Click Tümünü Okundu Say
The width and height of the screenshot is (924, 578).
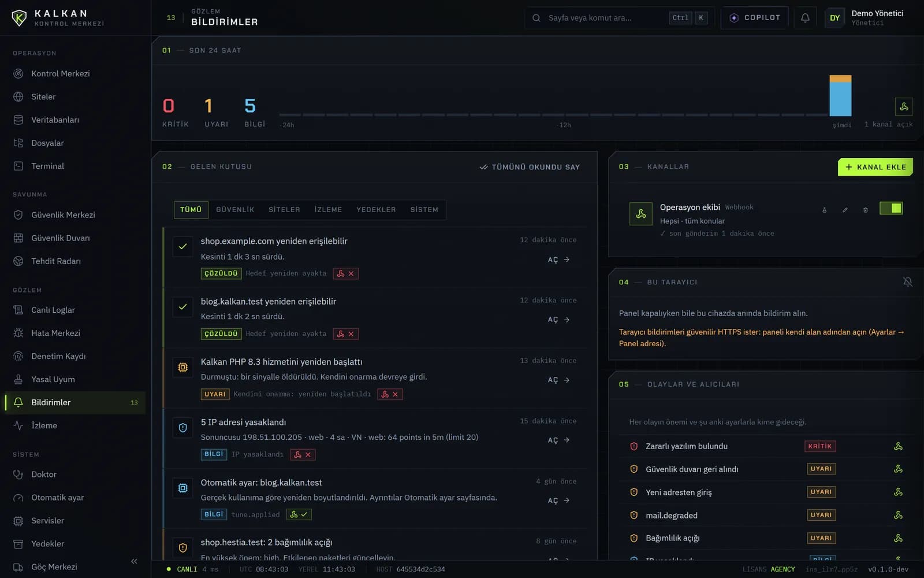[x=530, y=167]
